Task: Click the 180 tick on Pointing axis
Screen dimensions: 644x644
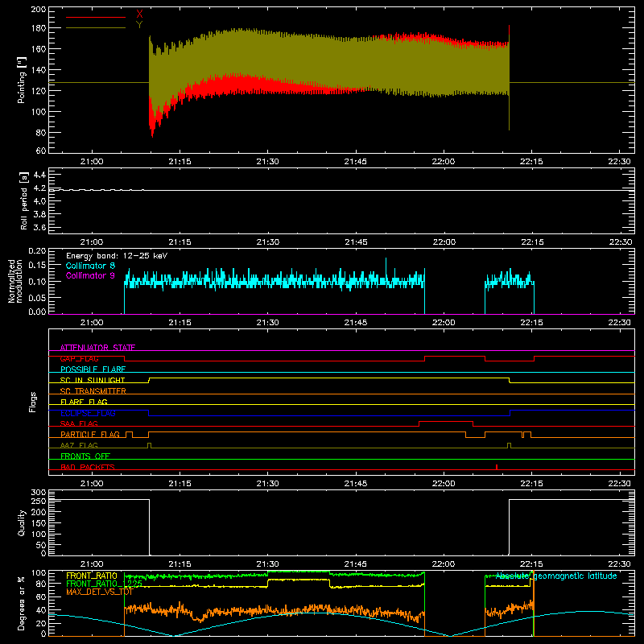Action: [38, 28]
